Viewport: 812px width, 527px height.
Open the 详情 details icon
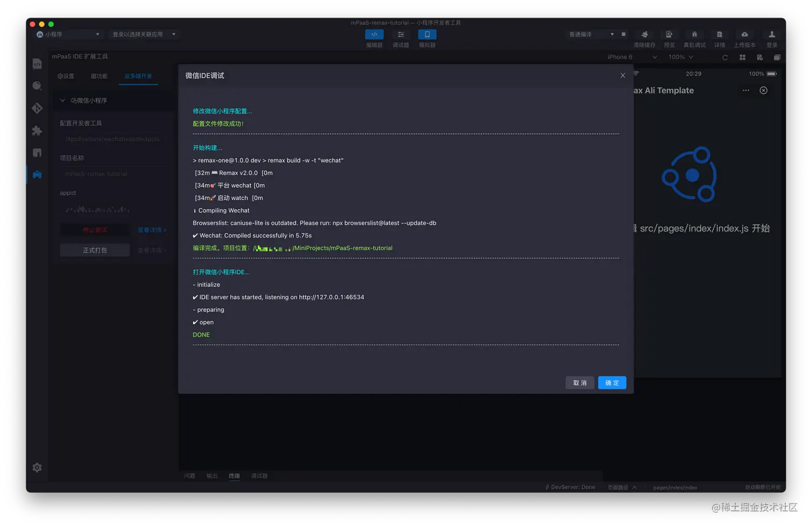tap(720, 34)
